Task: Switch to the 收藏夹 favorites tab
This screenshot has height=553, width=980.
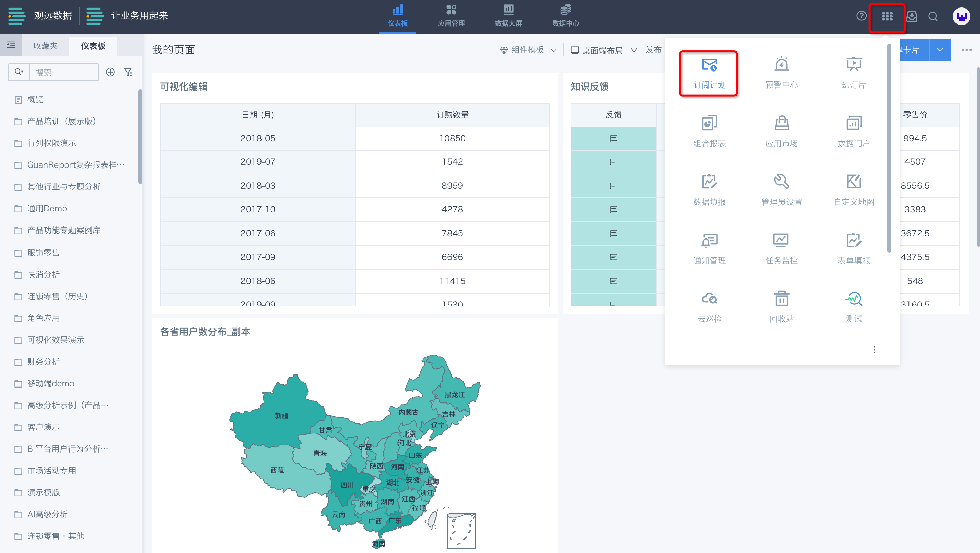Action: click(x=46, y=46)
